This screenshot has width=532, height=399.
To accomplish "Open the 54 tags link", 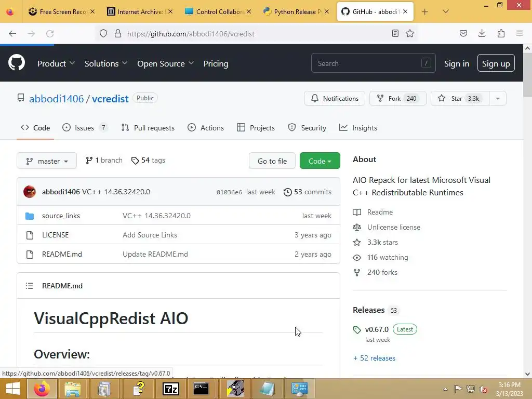I will (x=148, y=160).
